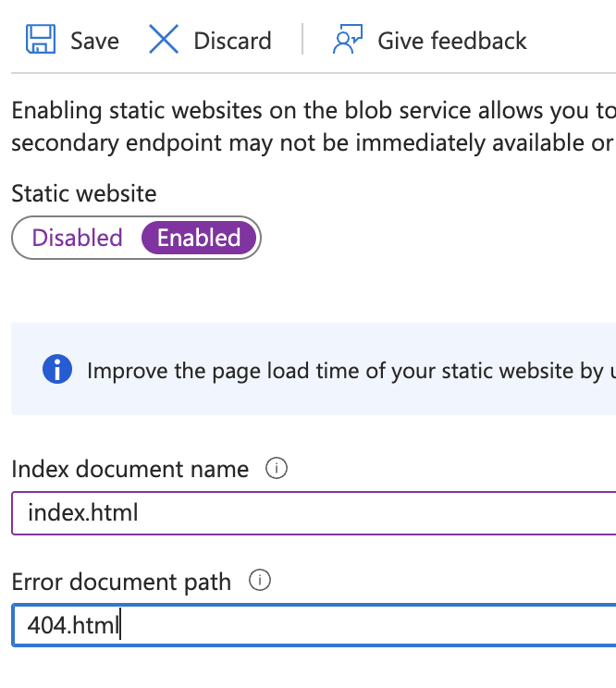This screenshot has width=616, height=688.
Task: Open the Give feedback text link
Action: 452,42
